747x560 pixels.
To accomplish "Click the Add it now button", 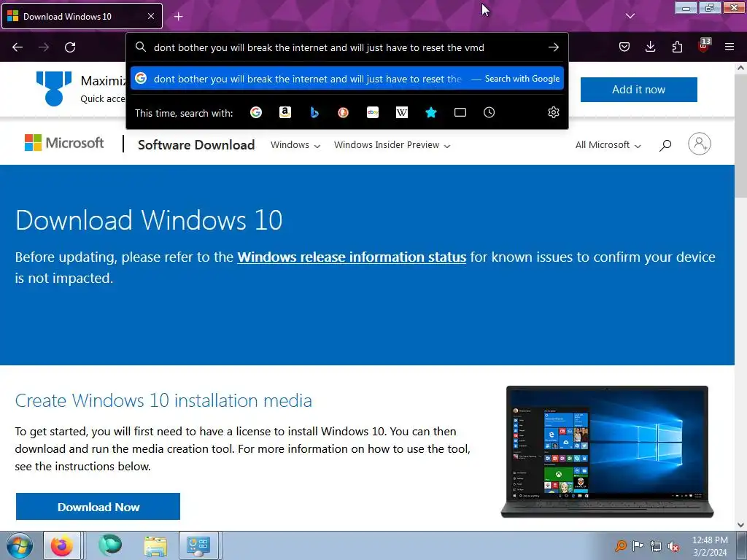I will (638, 90).
